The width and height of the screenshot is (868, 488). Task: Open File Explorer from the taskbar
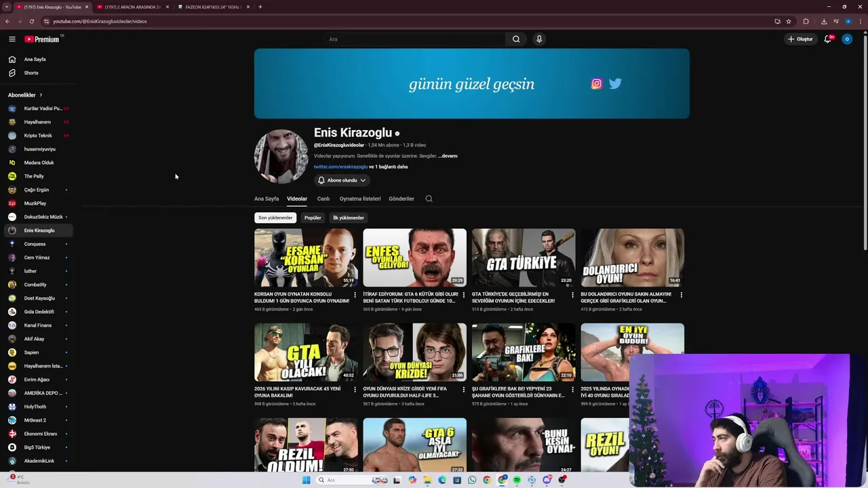tap(427, 480)
